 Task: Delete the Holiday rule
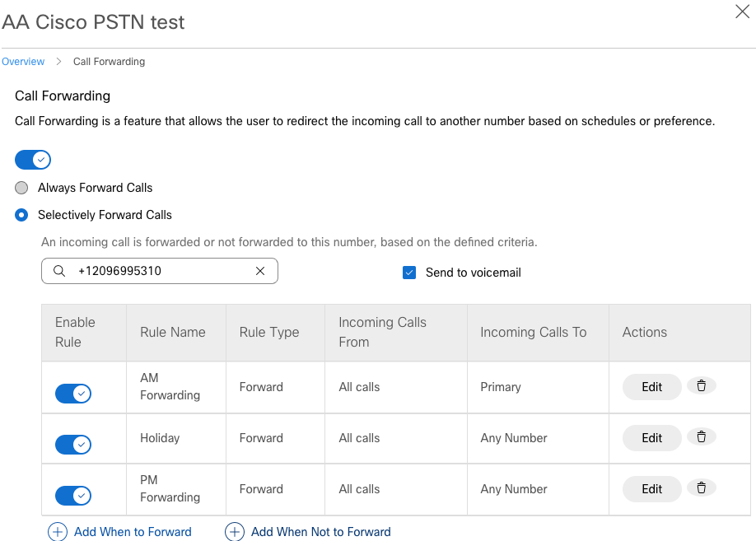coord(702,437)
